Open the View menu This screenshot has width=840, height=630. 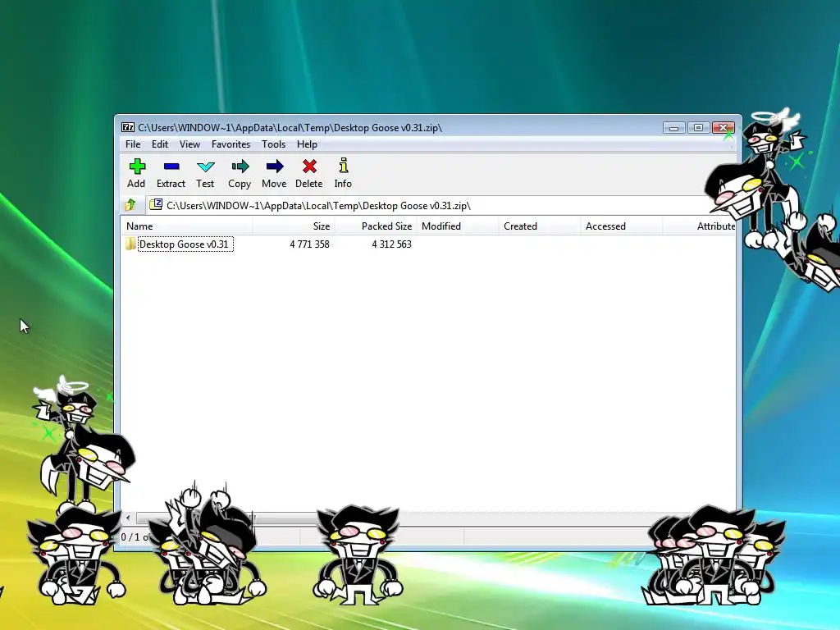click(189, 144)
